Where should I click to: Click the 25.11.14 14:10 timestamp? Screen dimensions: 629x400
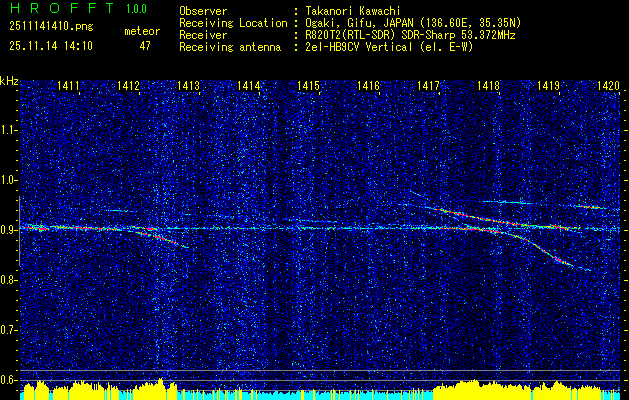[50, 45]
